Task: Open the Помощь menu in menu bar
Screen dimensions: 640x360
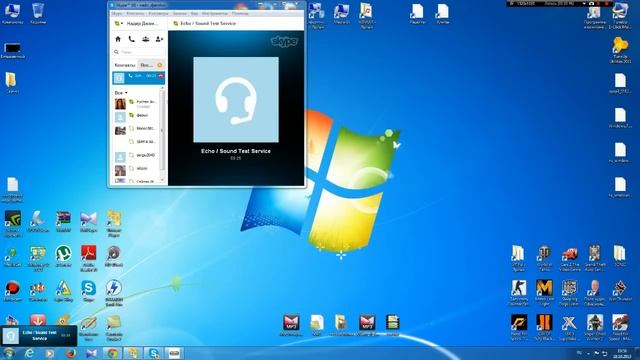Action: point(240,13)
